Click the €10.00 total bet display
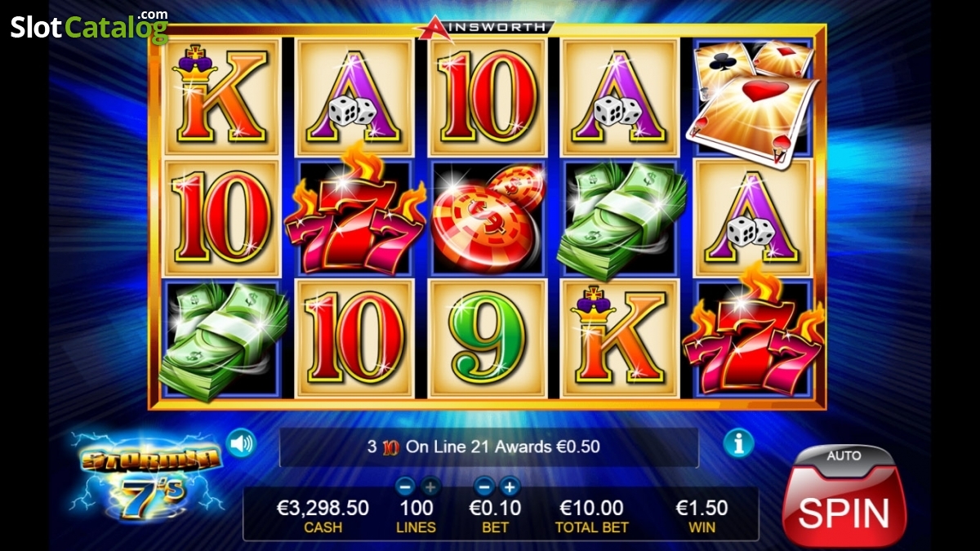The width and height of the screenshot is (980, 551). (592, 516)
